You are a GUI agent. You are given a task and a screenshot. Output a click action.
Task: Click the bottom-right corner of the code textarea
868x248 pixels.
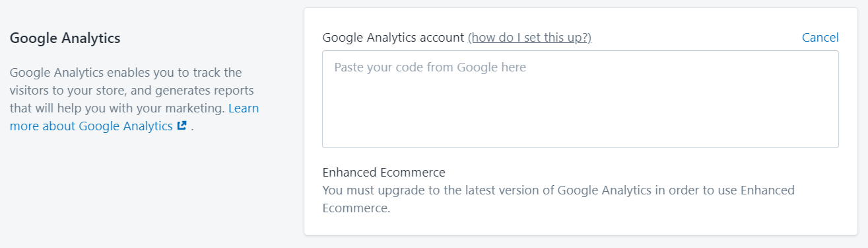pyautogui.click(x=834, y=143)
